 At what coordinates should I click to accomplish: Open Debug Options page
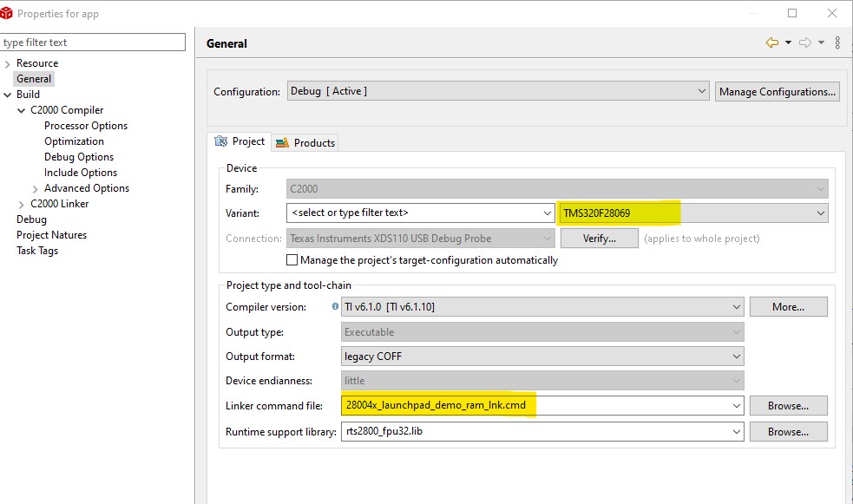79,157
